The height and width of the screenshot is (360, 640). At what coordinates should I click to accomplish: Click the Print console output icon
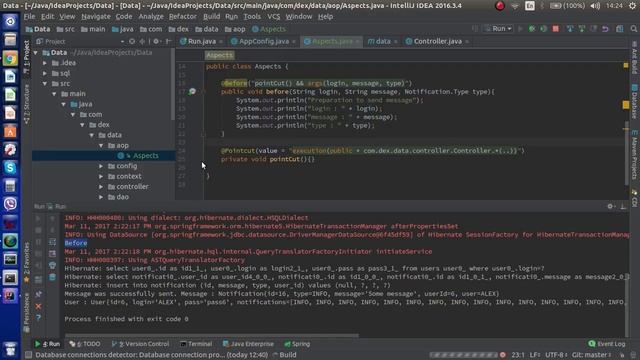pyautogui.click(x=52, y=265)
